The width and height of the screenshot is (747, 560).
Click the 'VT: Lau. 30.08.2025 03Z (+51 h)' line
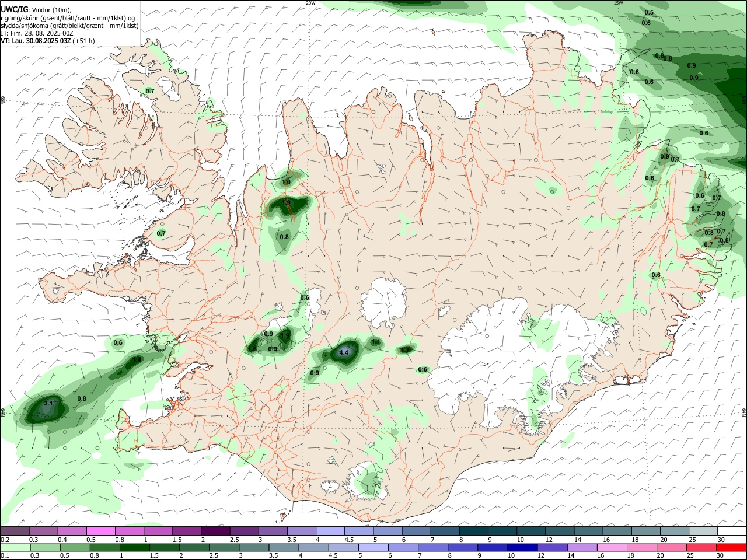click(48, 41)
